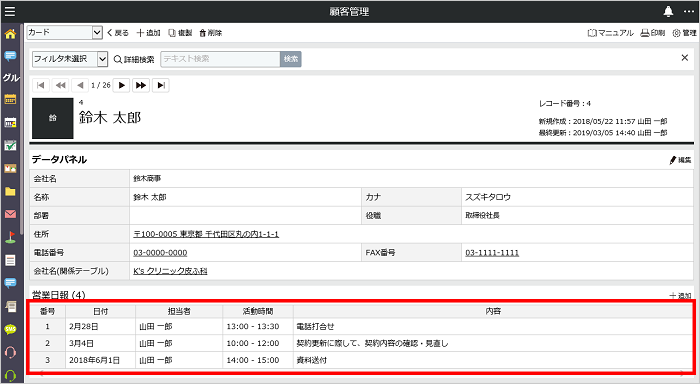Viewport: 700px width, 384px height.
Task: Click the 鈴木商事 company name value
Action: tap(147, 179)
